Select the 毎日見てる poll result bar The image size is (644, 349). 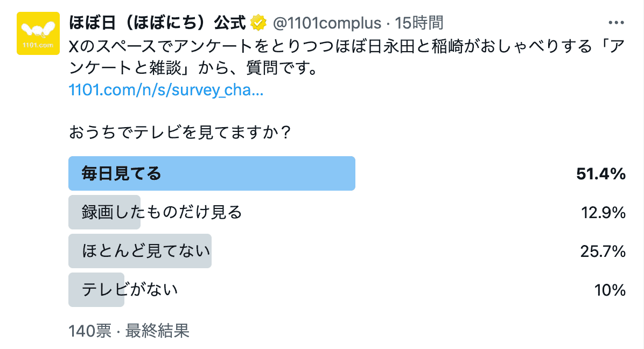(212, 173)
